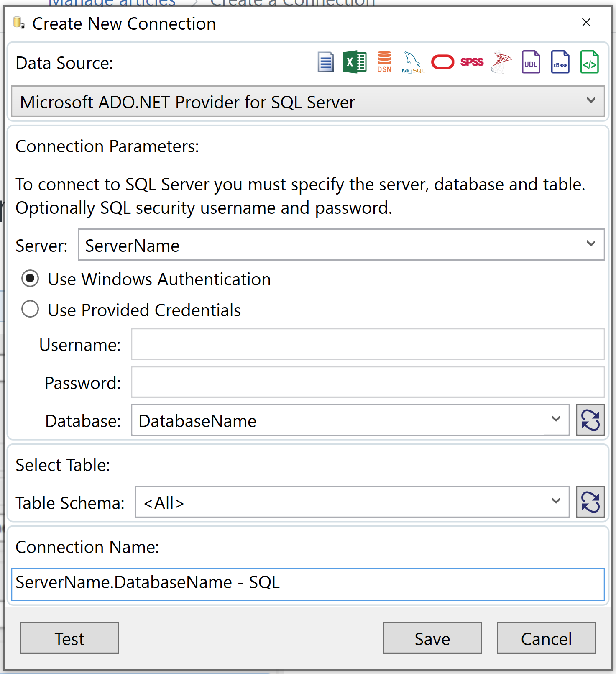616x674 pixels.
Task: Select the UDL file data source icon
Action: (531, 62)
